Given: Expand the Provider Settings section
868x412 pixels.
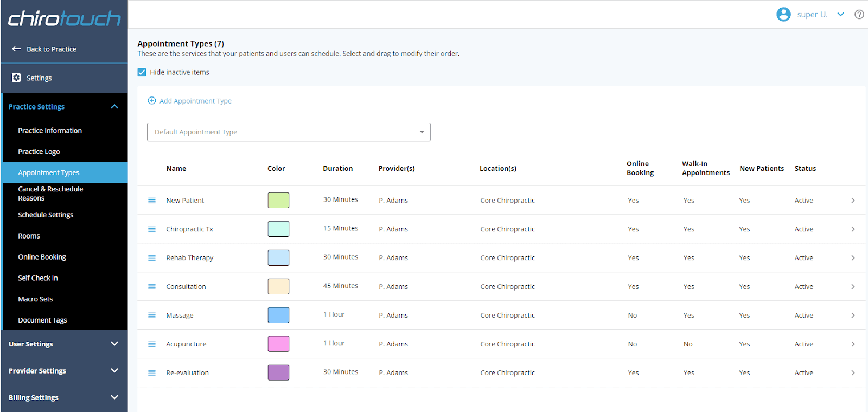Looking at the screenshot, I should [x=114, y=370].
